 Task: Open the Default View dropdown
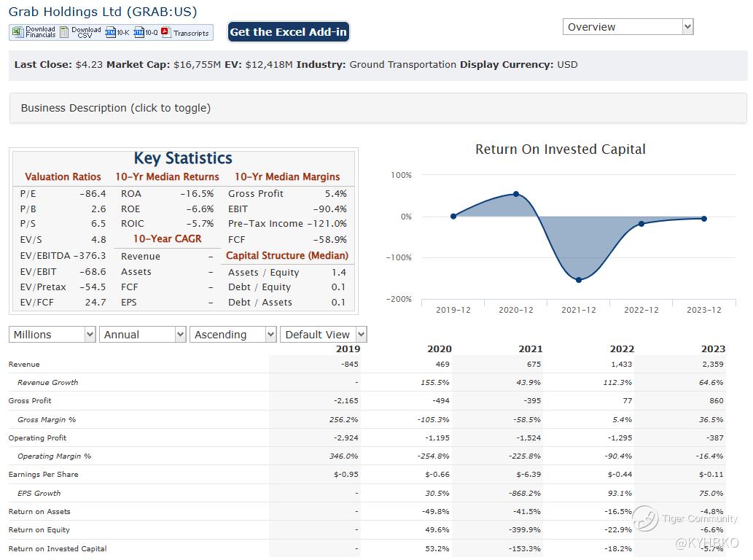coord(324,334)
